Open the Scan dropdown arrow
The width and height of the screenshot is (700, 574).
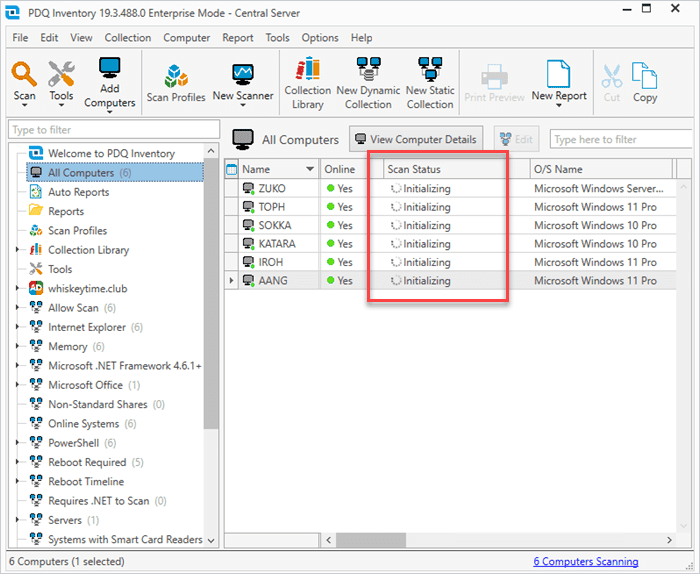click(x=24, y=105)
